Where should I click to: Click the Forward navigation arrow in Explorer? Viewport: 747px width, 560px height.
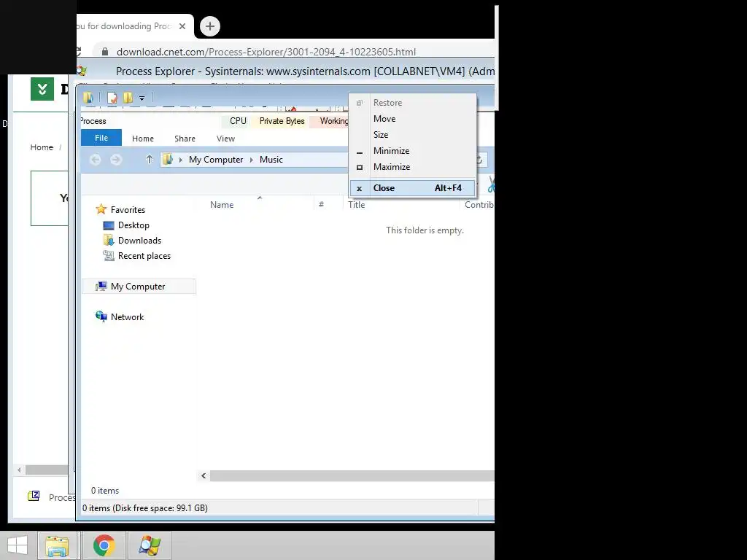[x=116, y=160]
